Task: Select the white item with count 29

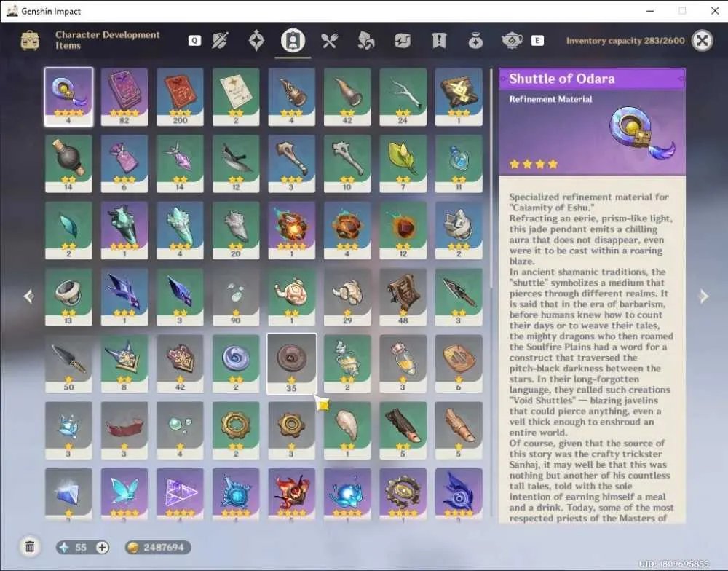Action: coord(347,297)
